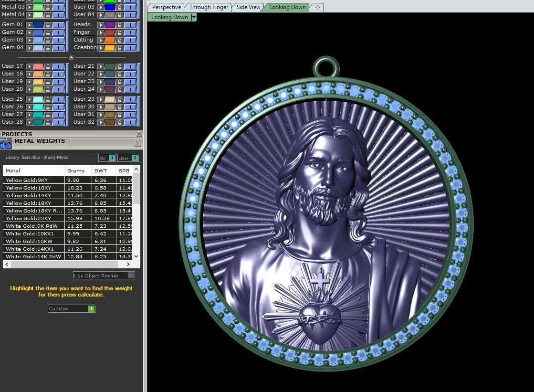Switch to the Side View tab
534x392 pixels.
pyautogui.click(x=248, y=7)
